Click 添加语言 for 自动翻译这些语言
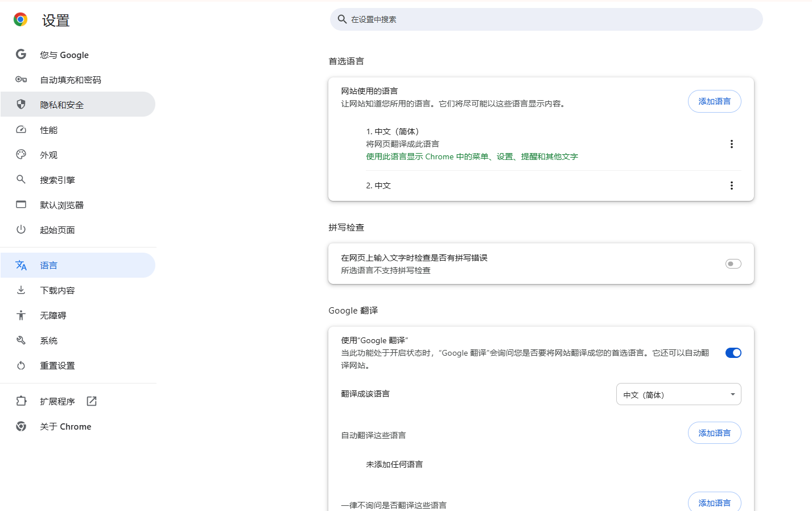 pos(715,433)
